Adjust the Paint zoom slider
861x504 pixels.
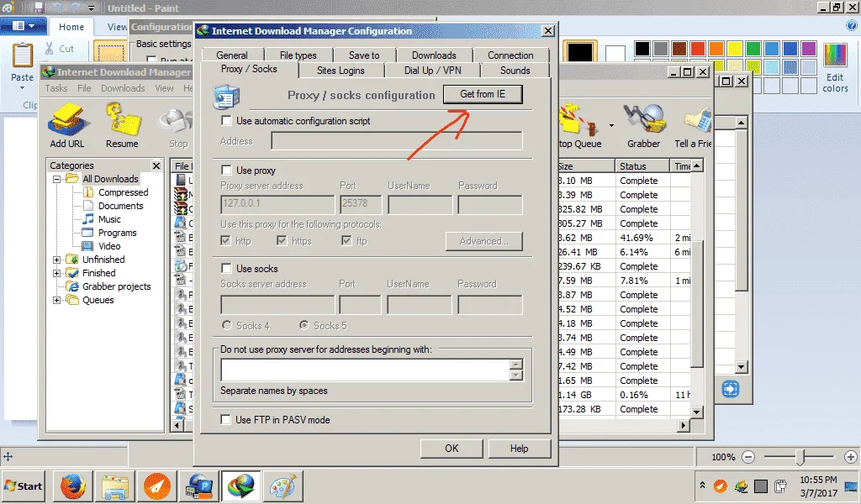(800, 456)
